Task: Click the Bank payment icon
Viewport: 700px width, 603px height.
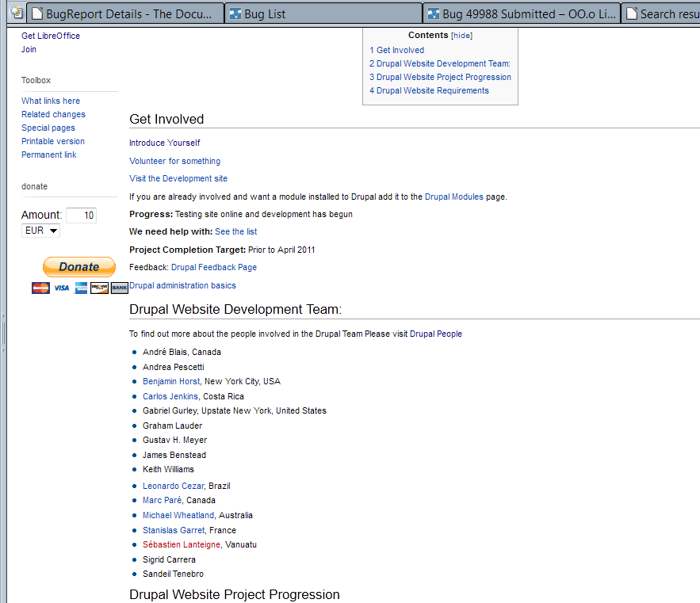Action: click(x=120, y=288)
